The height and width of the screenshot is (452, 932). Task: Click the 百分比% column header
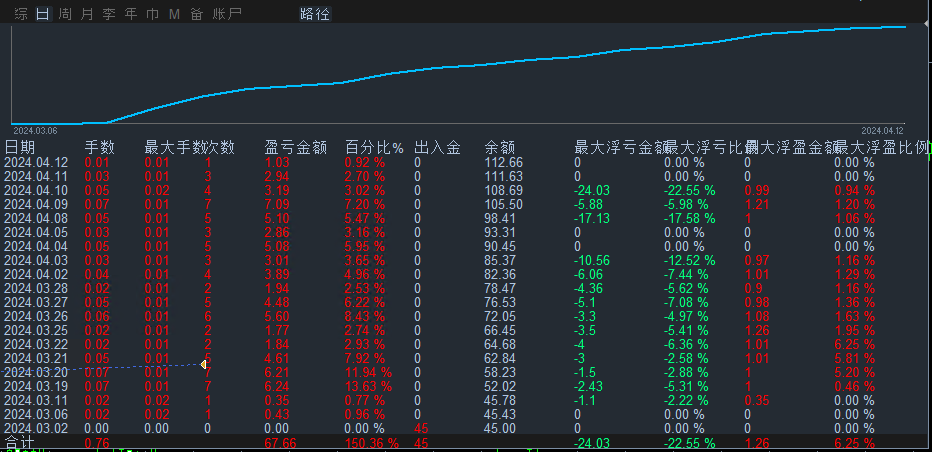pyautogui.click(x=374, y=147)
